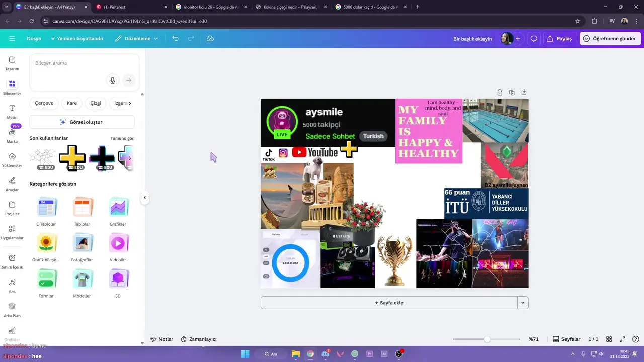Select the Kare filter chip

point(72,103)
